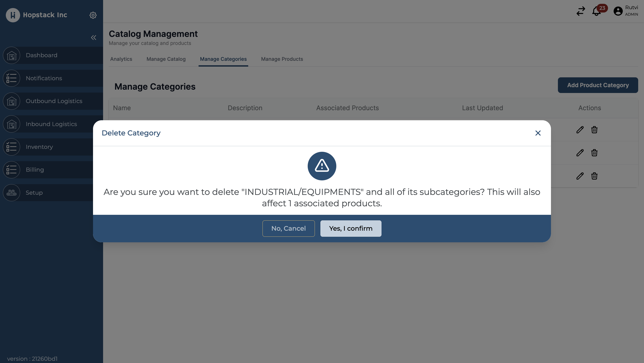Screen dimensions: 644x363
Task: Switch to the Manage Products tab
Action: (x=282, y=59)
